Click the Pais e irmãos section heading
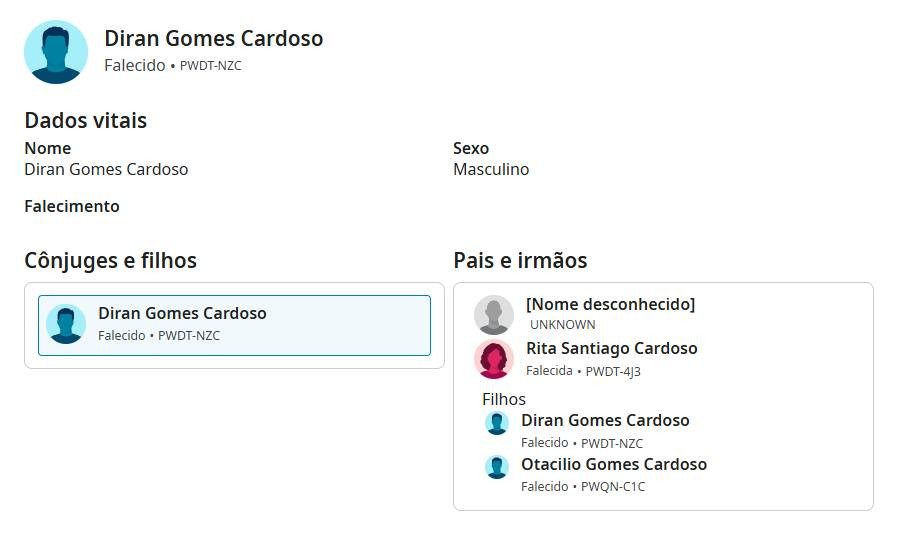 [x=520, y=261]
